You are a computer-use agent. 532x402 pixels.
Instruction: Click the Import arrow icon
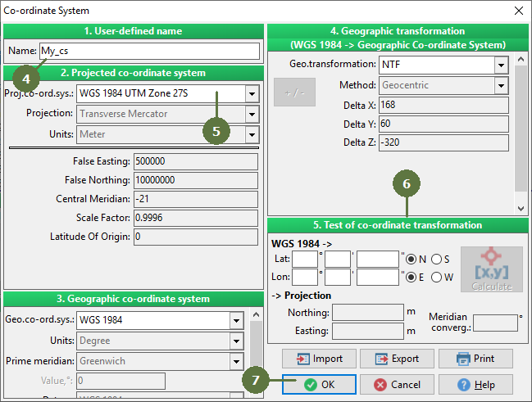[x=303, y=359]
